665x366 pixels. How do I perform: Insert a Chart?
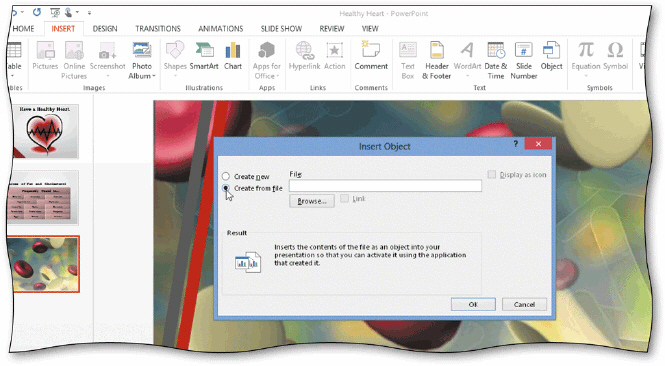coord(233,56)
